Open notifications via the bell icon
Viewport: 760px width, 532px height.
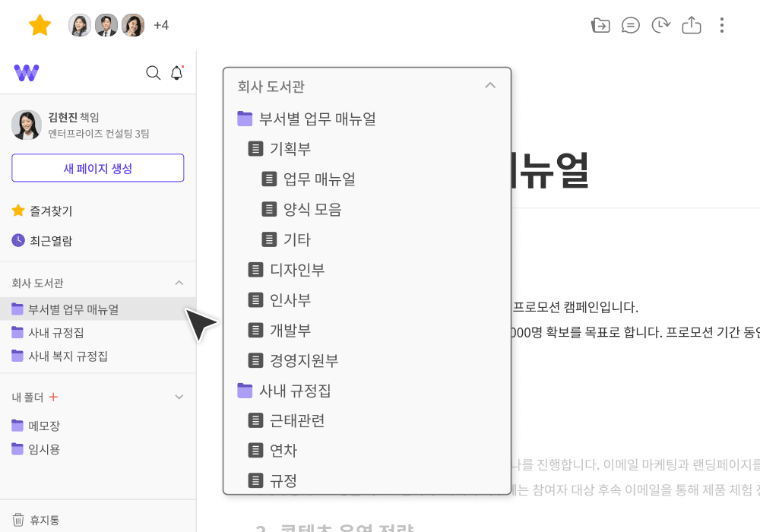coord(177,73)
